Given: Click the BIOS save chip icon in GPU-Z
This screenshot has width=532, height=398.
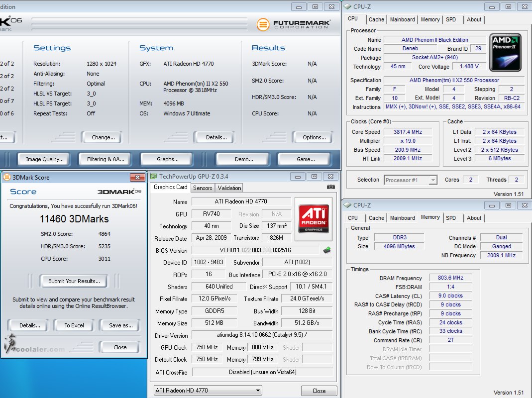Looking at the screenshot, I should point(327,250).
